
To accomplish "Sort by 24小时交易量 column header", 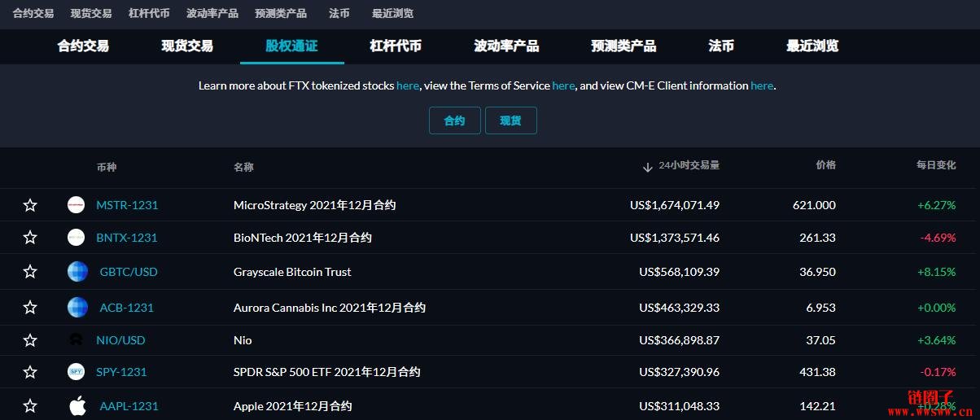I will point(689,165).
